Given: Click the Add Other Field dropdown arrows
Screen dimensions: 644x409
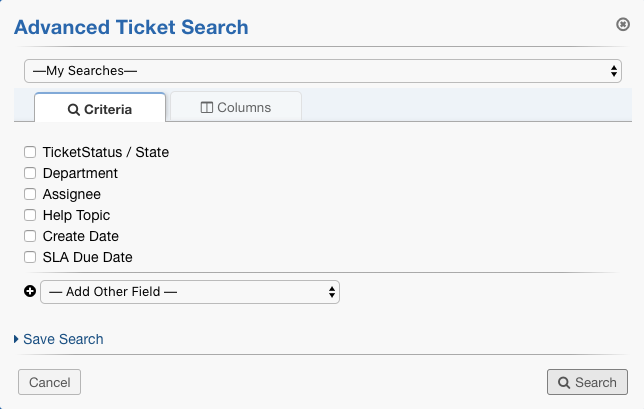Looking at the screenshot, I should point(332,292).
